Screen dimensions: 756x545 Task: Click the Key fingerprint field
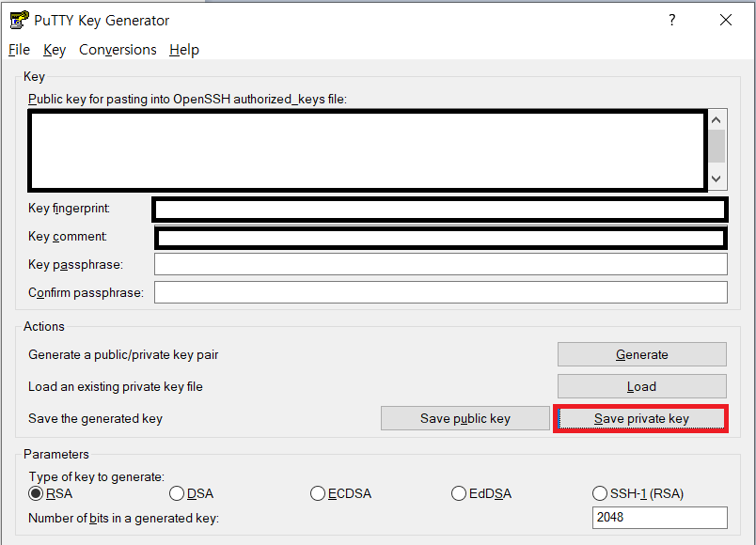440,210
